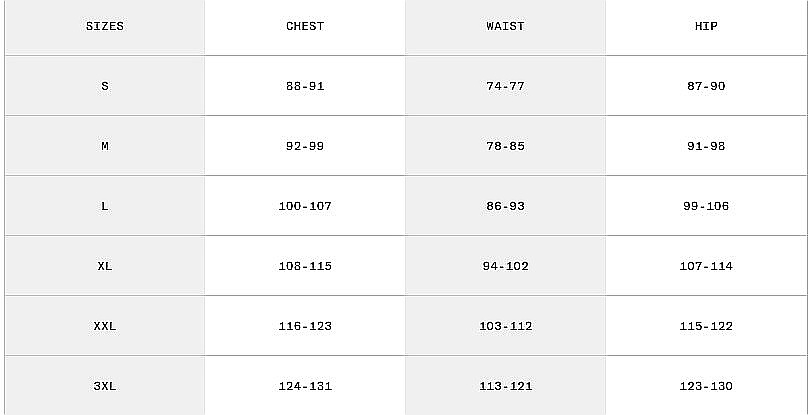This screenshot has height=415, width=809.
Task: Select the CHEST column header
Action: click(x=305, y=26)
